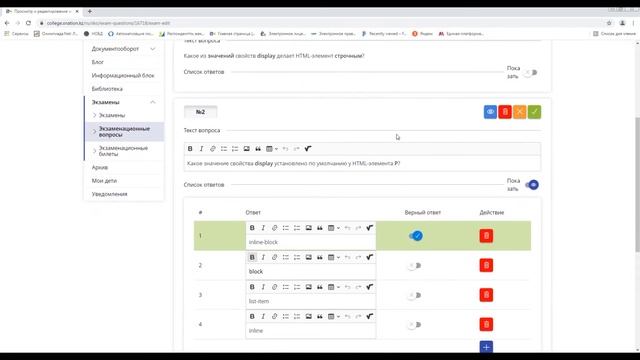
Task: Click answer field containing block
Action: [311, 272]
